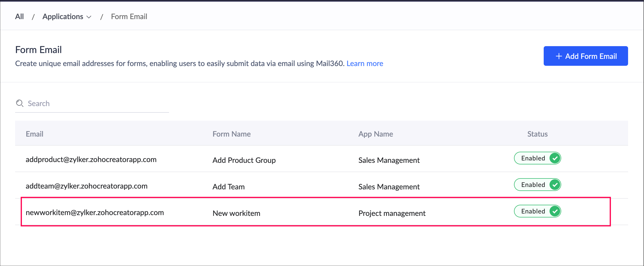Click the plus icon on Add Form Email
The image size is (644, 266).
pos(559,56)
